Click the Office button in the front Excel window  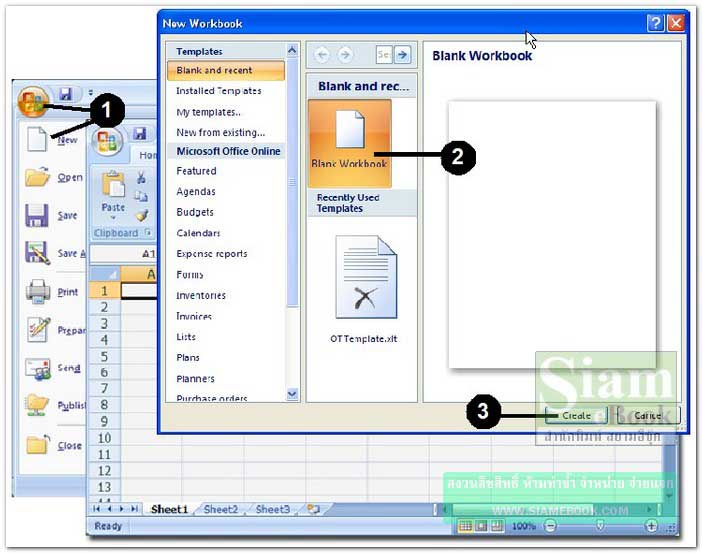pyautogui.click(x=107, y=142)
